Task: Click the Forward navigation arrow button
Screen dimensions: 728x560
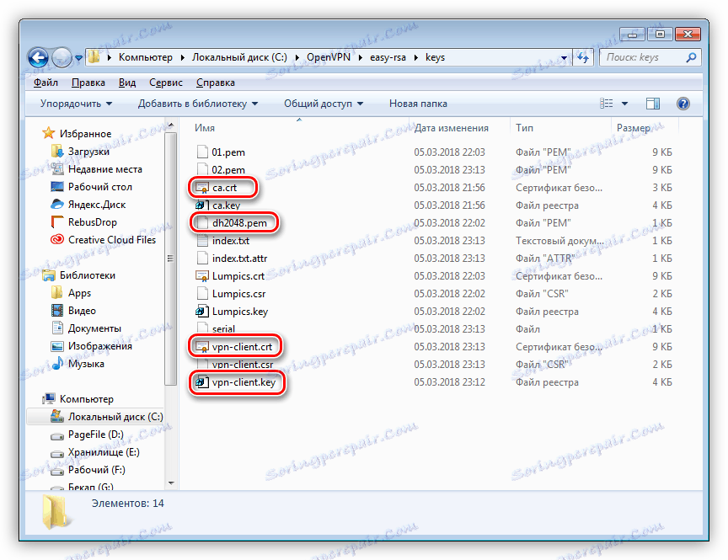Action: pyautogui.click(x=62, y=57)
